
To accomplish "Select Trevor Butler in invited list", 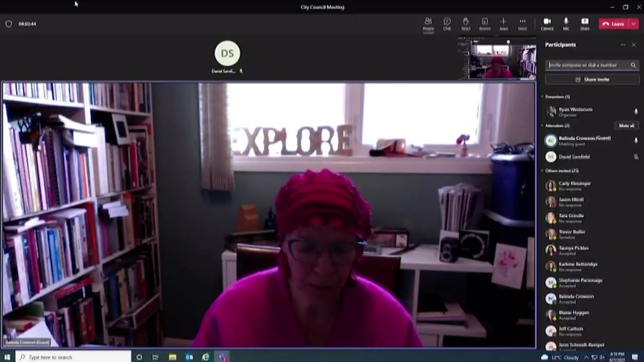I will 592,234.
